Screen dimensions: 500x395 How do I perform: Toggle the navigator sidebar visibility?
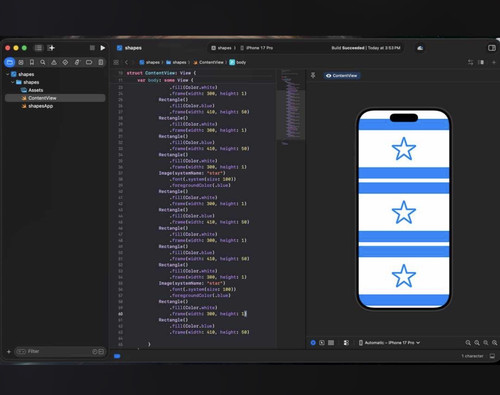click(39, 48)
